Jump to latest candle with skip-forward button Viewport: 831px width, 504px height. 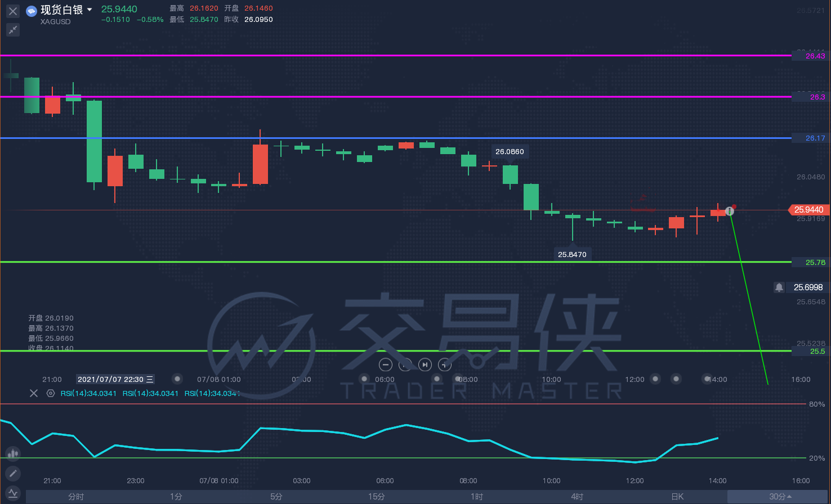click(x=425, y=364)
